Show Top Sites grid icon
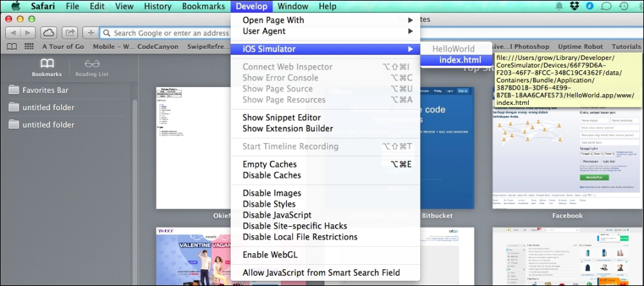Image resolution: width=644 pixels, height=286 pixels. click(x=29, y=46)
